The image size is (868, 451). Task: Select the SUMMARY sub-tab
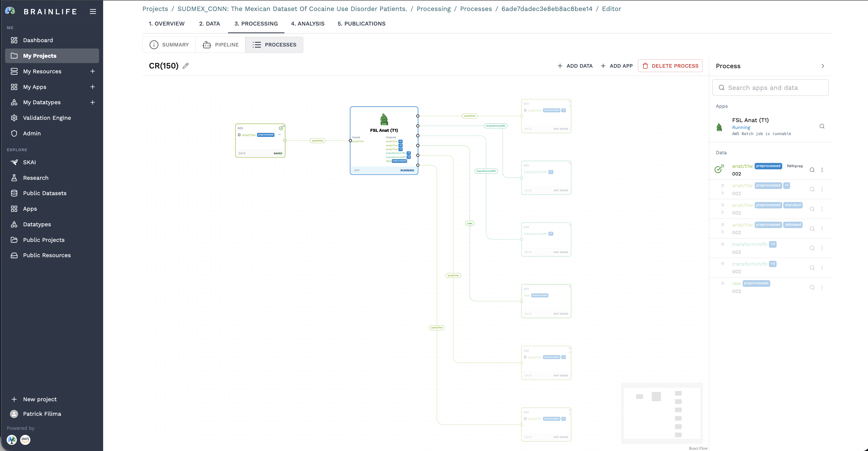coord(169,44)
